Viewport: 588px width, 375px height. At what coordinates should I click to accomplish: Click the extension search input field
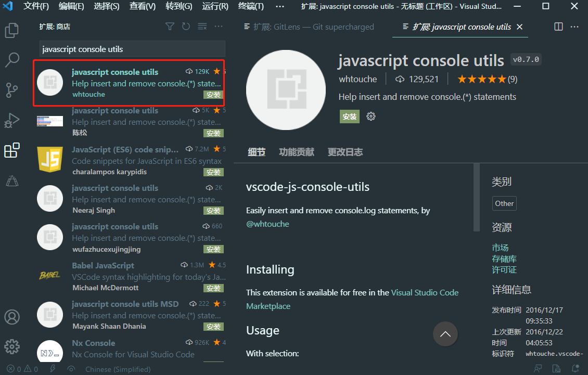132,49
